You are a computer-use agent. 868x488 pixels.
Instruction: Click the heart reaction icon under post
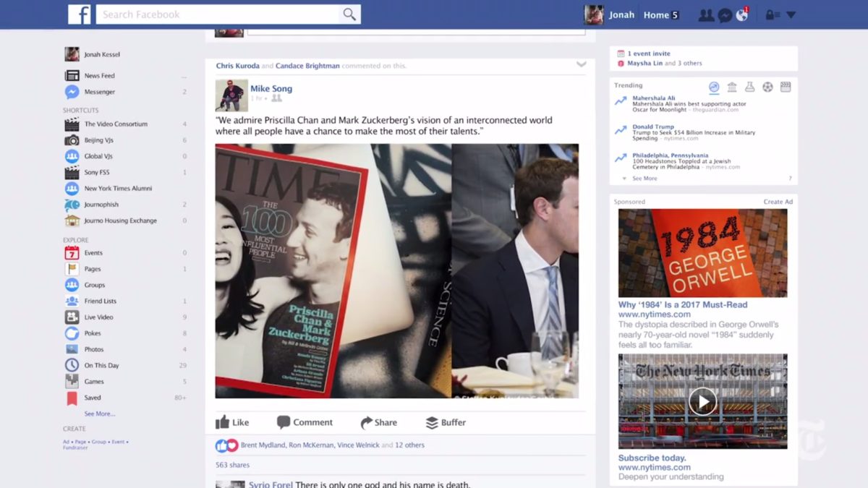click(232, 445)
